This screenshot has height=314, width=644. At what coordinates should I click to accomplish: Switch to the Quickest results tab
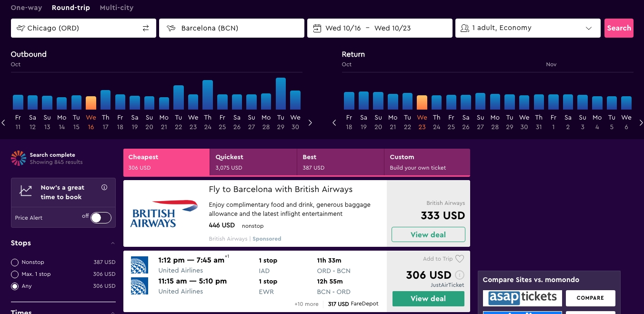pyautogui.click(x=253, y=162)
